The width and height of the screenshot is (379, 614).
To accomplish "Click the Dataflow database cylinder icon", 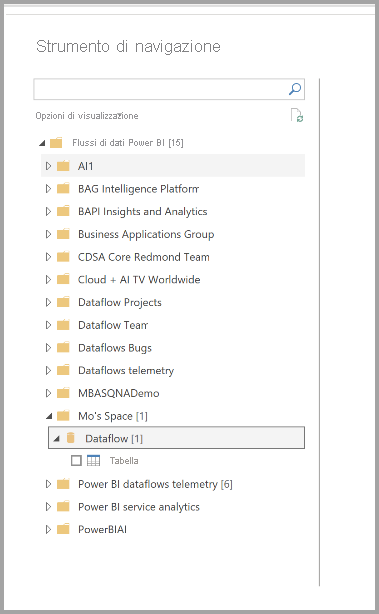I will 70,438.
